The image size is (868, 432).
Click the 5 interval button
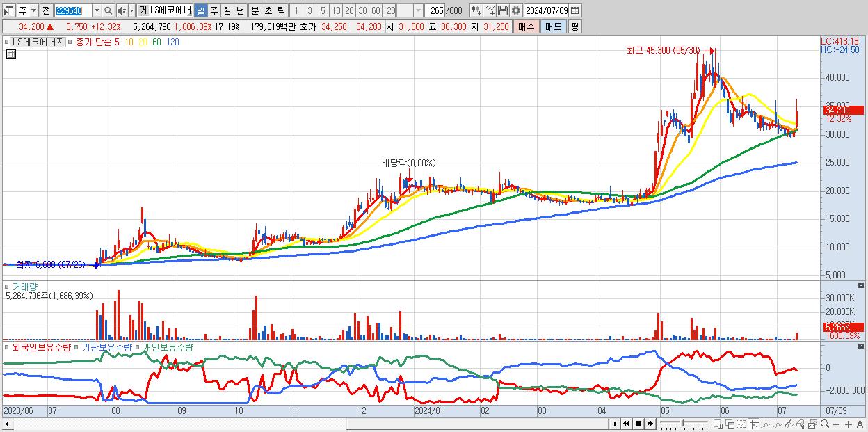coord(323,10)
